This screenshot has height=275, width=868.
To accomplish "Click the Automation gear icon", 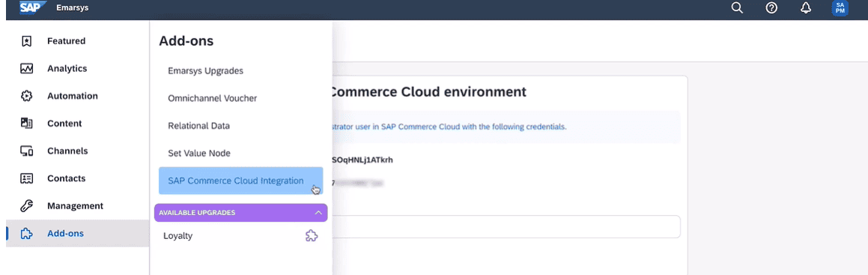I will point(26,96).
